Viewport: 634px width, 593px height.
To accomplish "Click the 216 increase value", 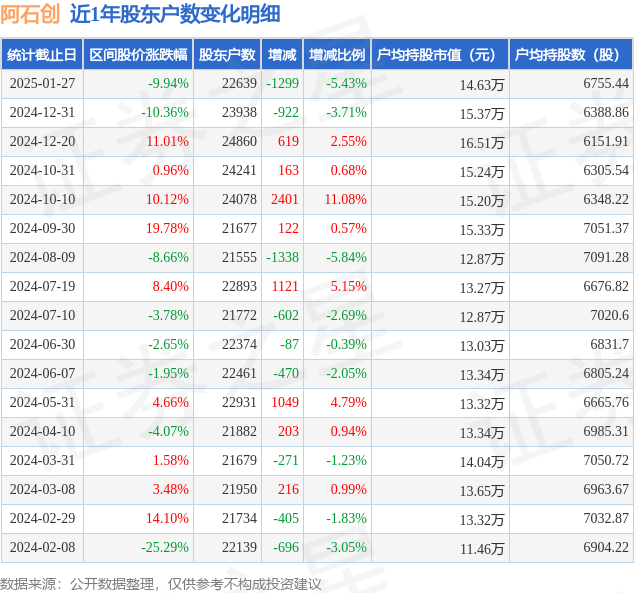I will pos(288,490).
